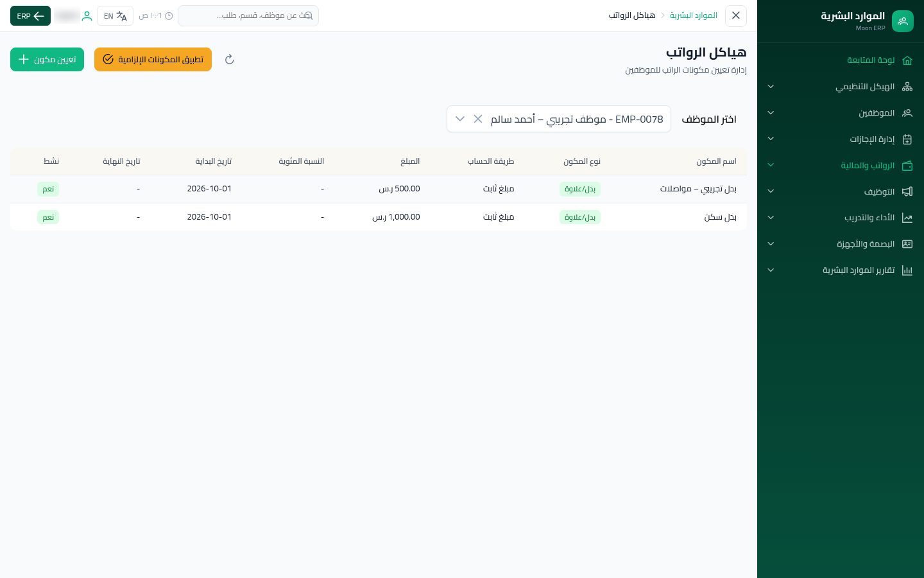924x578 pixels.
Task: Click the org chart icon for الهيكل التنظيمي
Action: tap(907, 87)
